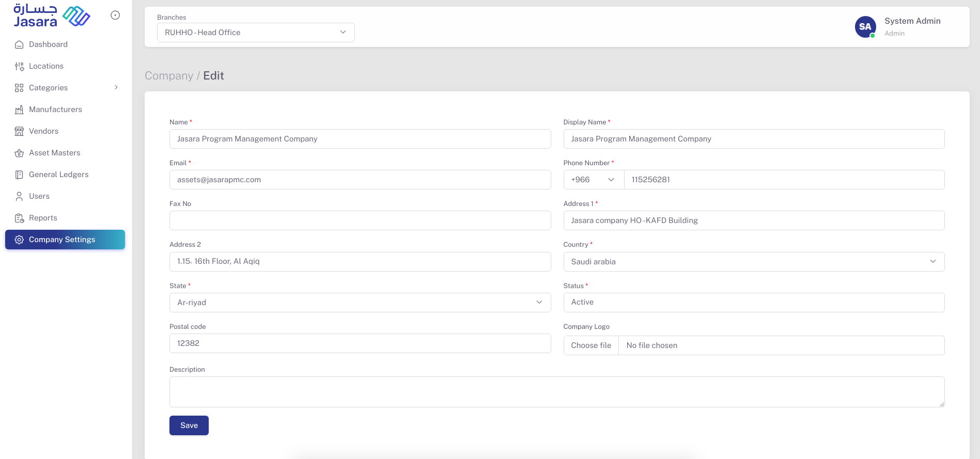
Task: Open the Branches dropdown
Action: (x=256, y=33)
